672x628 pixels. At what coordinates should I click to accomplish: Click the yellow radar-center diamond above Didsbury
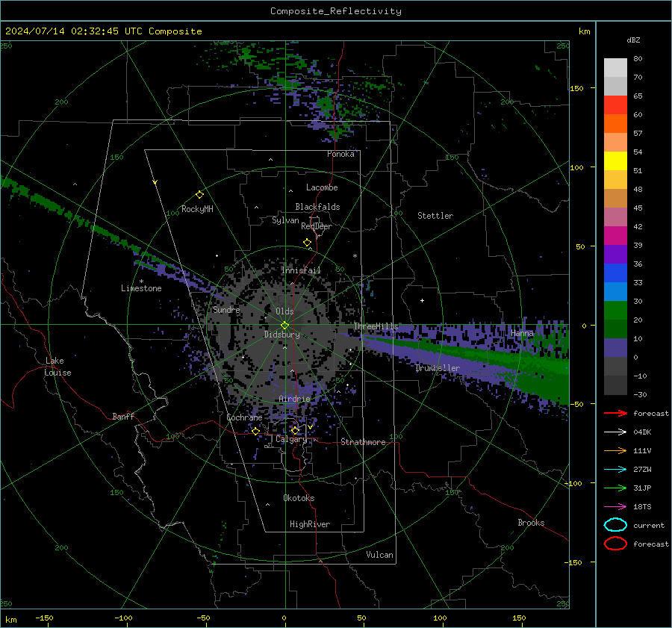284,325
